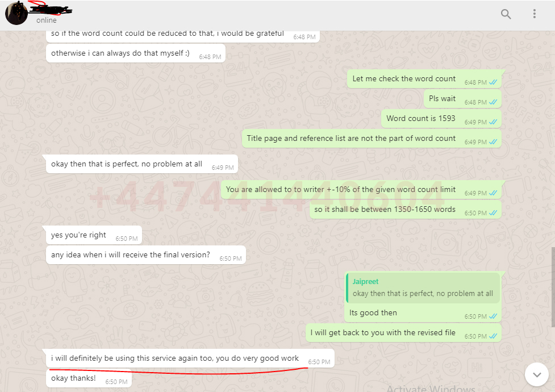Click the double ticks on "Its good then"

493,316
